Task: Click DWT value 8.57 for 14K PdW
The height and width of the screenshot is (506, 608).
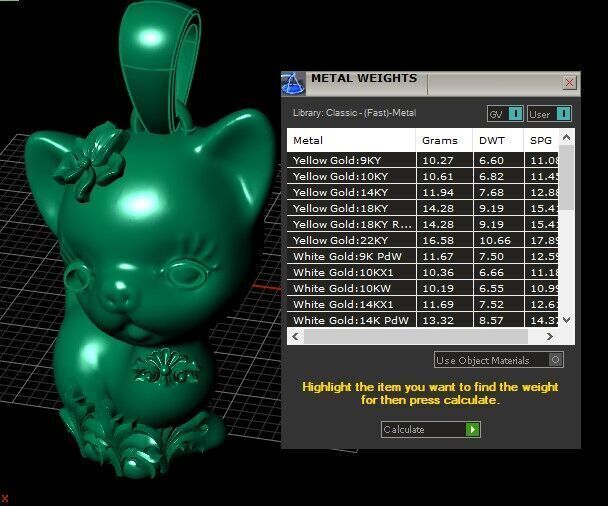Action: 491,321
